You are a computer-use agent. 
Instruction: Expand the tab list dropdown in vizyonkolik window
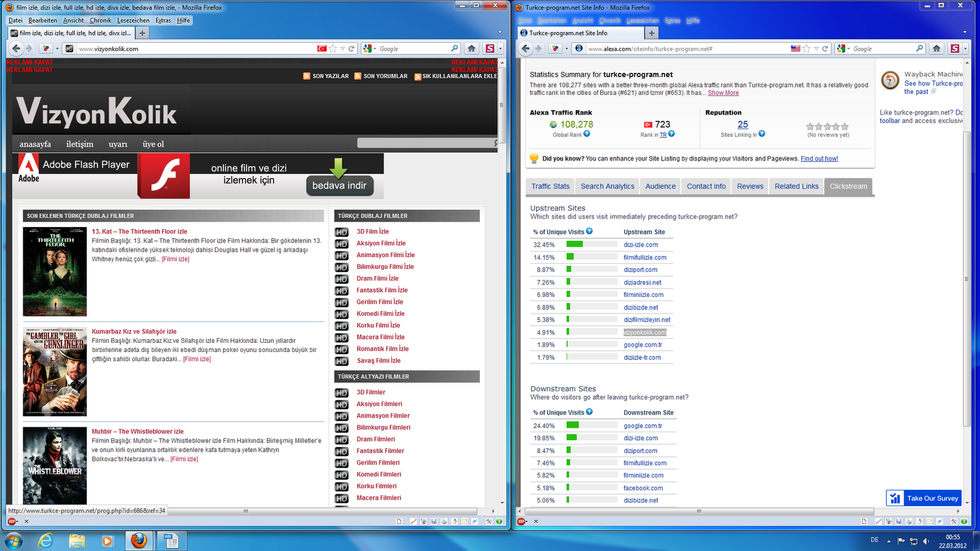500,32
